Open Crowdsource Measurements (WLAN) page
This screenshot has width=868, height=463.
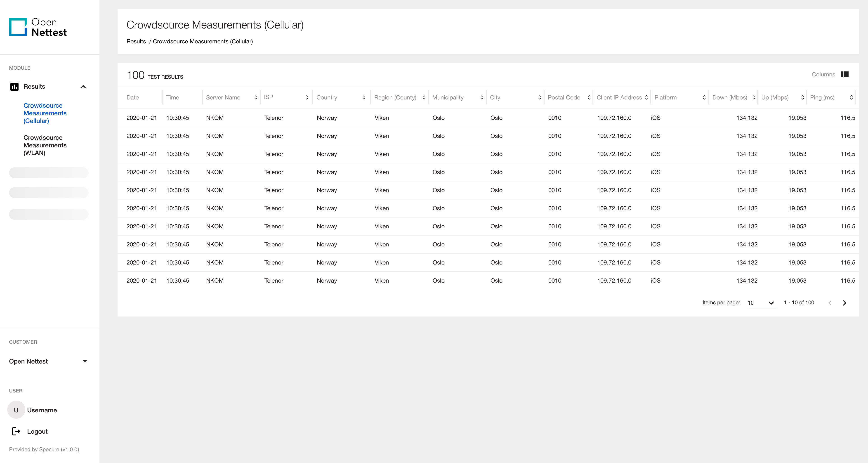point(45,145)
